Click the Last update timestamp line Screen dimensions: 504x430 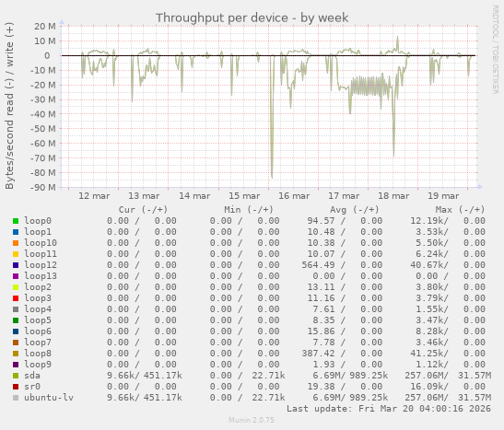coord(389,409)
